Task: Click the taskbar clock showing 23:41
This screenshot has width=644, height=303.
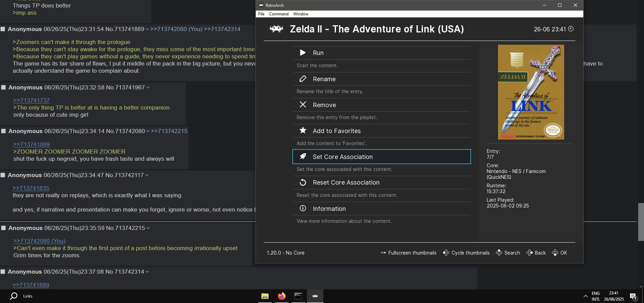Action: 614,296
